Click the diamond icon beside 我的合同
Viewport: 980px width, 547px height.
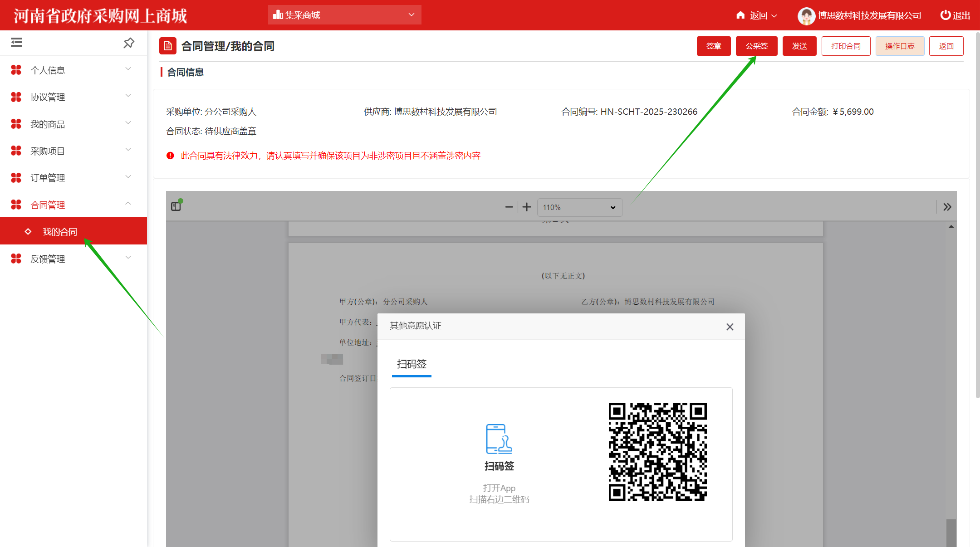28,231
